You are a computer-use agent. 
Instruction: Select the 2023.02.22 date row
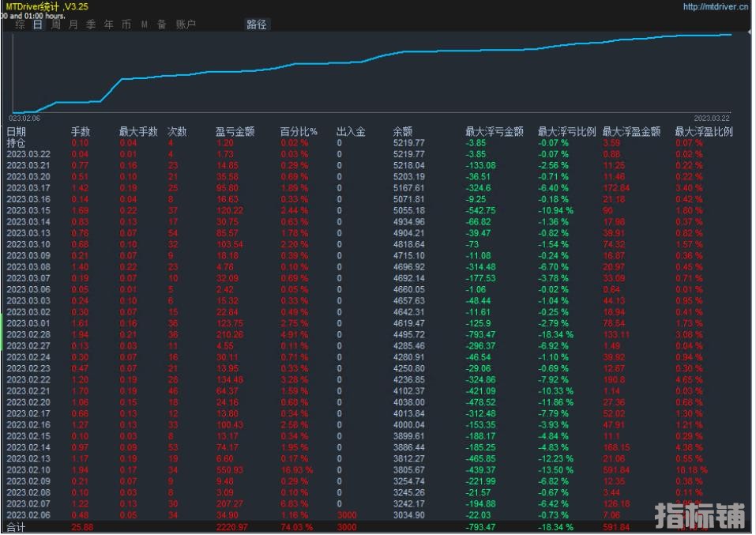click(28, 379)
